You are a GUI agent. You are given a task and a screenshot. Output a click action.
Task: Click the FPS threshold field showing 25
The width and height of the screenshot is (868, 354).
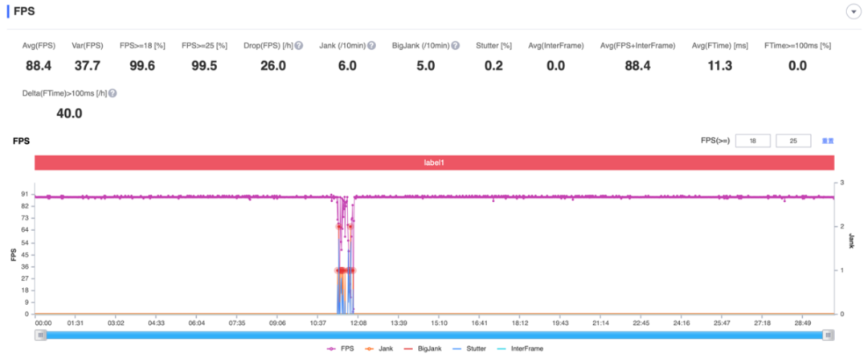(794, 142)
